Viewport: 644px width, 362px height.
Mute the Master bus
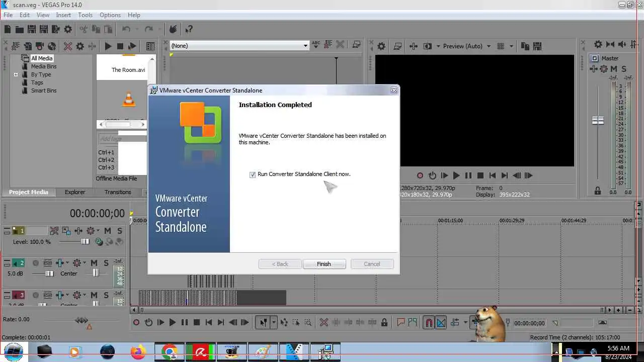click(x=615, y=69)
